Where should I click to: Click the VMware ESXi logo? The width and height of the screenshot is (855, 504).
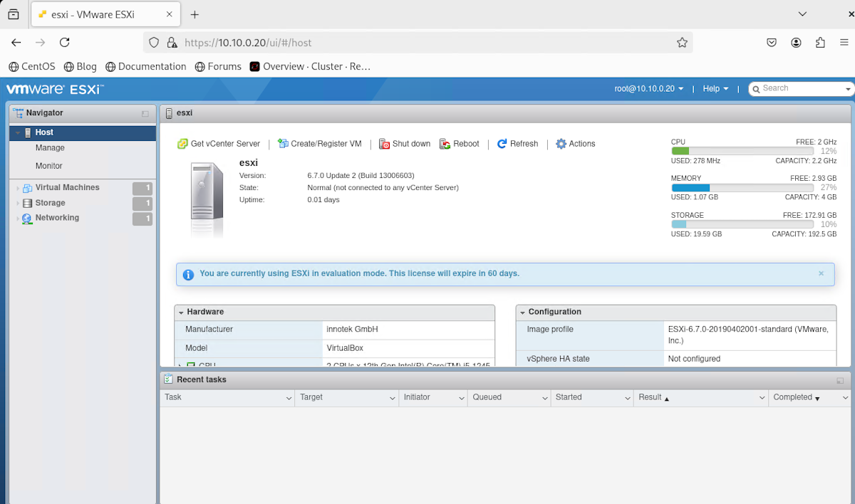pyautogui.click(x=55, y=90)
